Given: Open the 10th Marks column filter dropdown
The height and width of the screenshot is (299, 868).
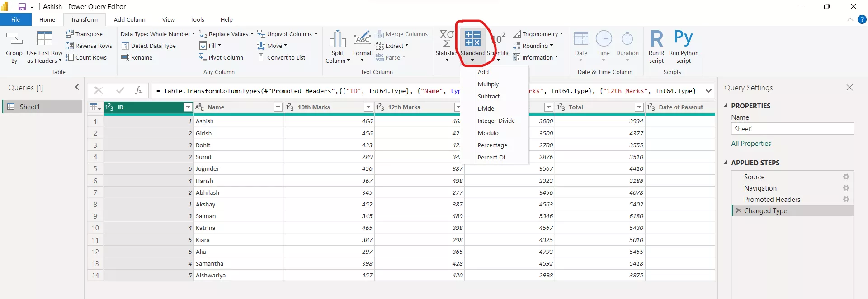Looking at the screenshot, I should tap(368, 107).
